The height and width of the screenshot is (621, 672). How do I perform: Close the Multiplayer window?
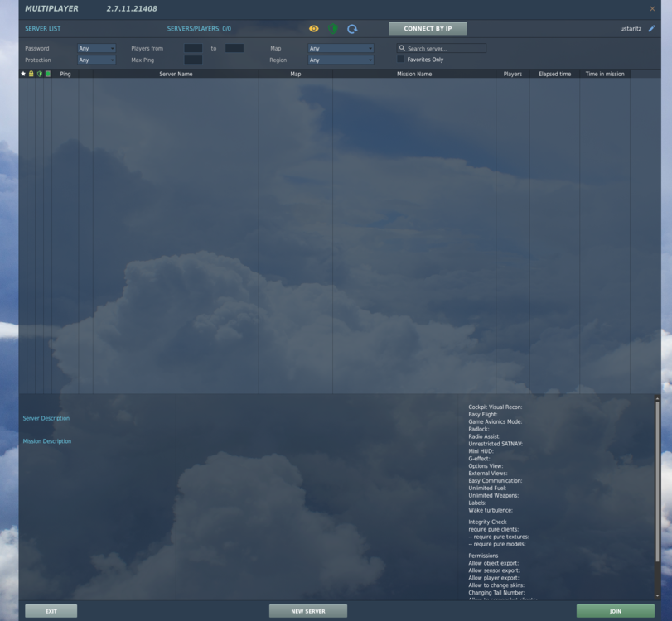point(652,8)
